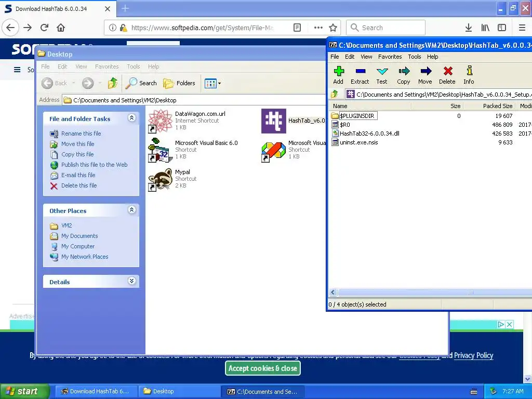The height and width of the screenshot is (399, 532).
Task: Click Firefox home button
Action: (x=61, y=28)
